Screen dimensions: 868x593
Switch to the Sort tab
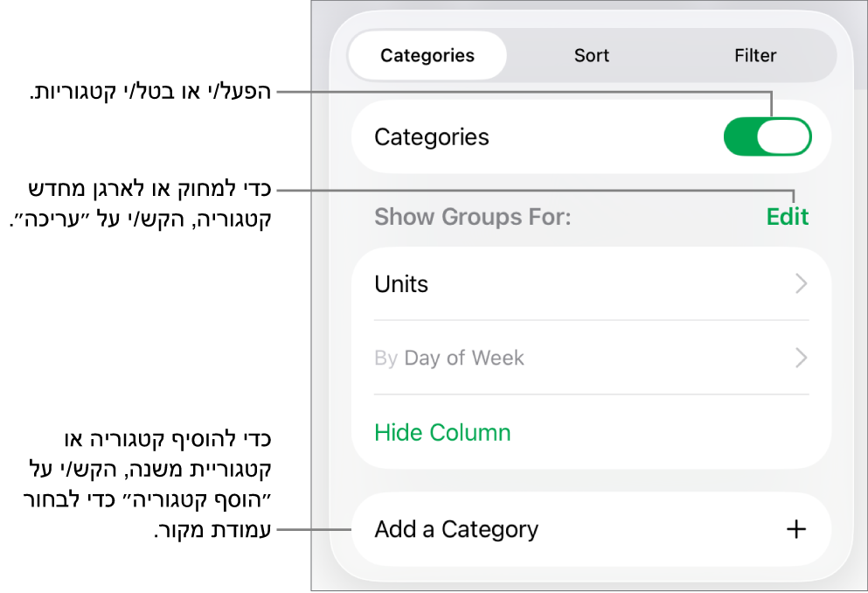tap(591, 56)
